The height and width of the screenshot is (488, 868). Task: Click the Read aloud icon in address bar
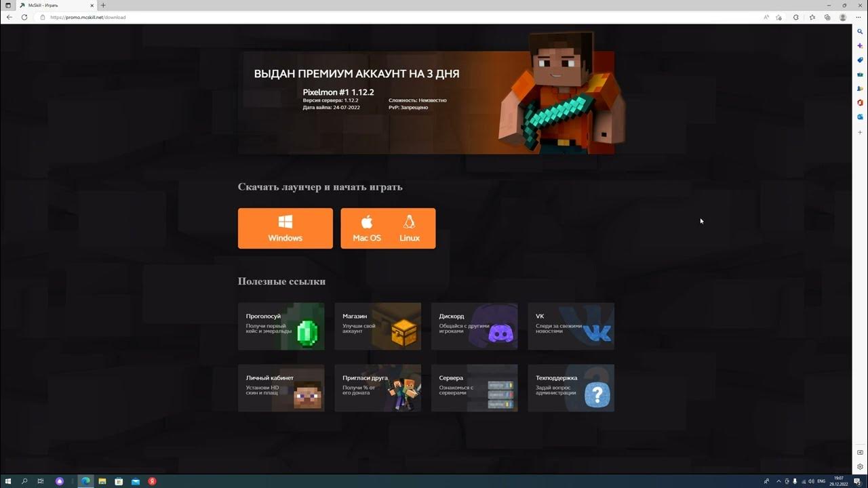(766, 17)
